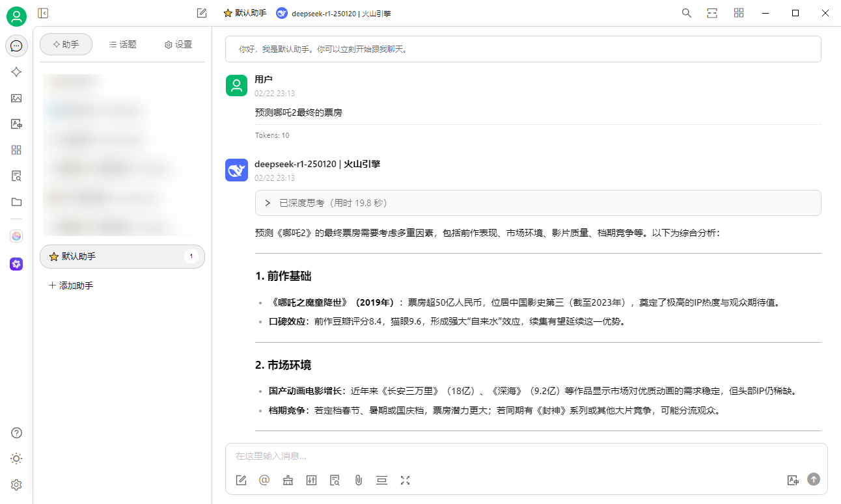The width and height of the screenshot is (841, 504).
Task: Select the chat assistants sidebar icon
Action: 16,46
